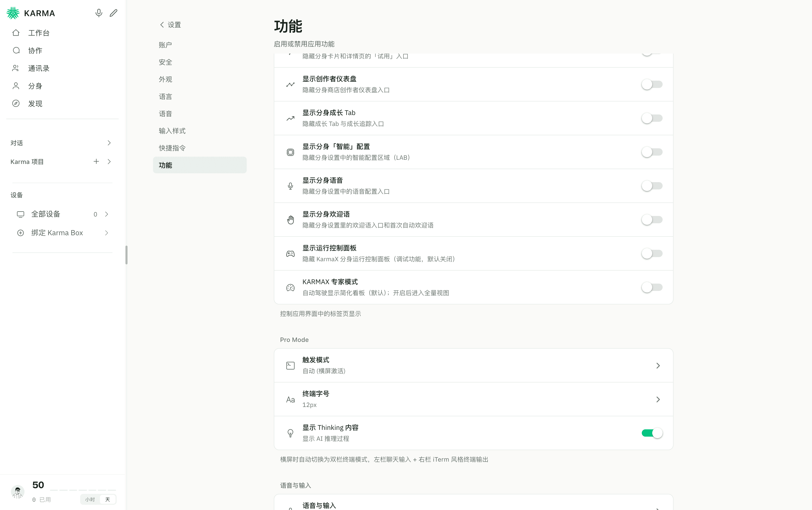Open 触发模式 options via its chevron
Screen dimensions: 812x510
pyautogui.click(x=658, y=365)
